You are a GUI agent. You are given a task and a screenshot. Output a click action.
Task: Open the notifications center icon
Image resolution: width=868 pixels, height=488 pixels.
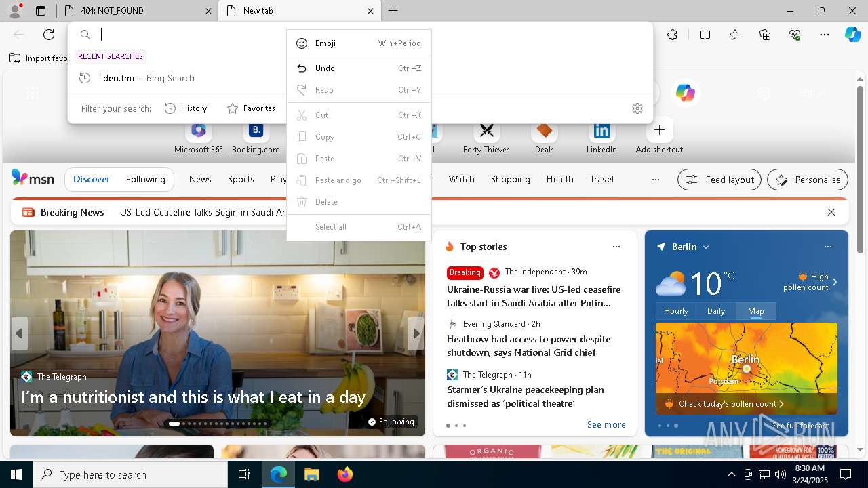coord(846,474)
